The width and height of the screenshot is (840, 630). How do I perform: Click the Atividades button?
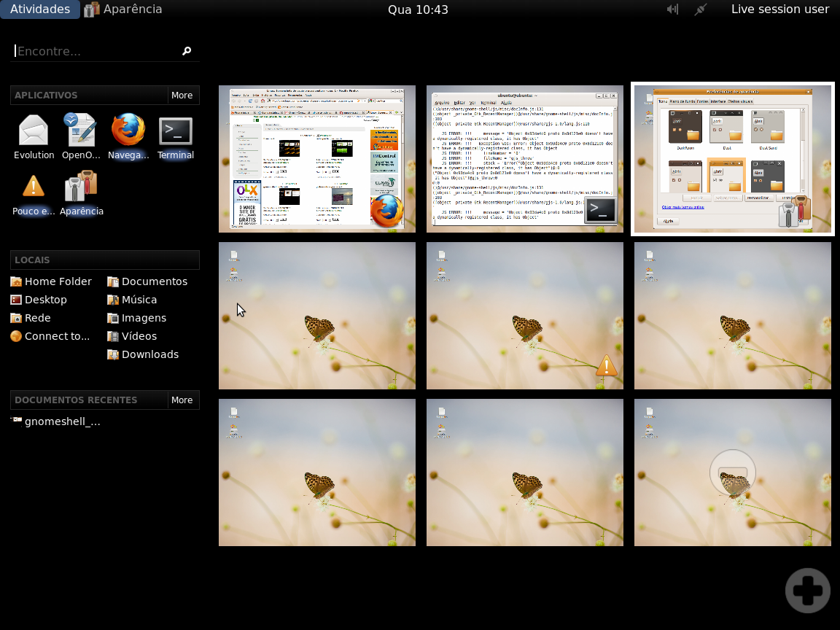click(x=40, y=9)
